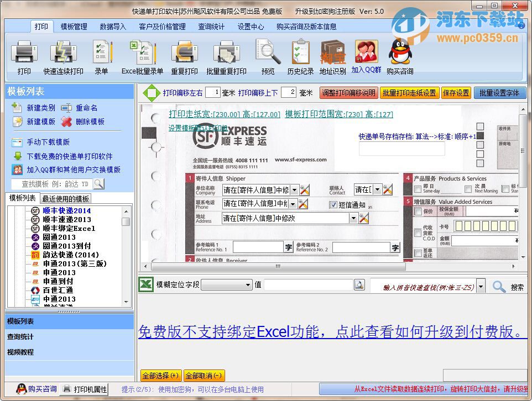
Task: Check the 保价 insurance checkbox
Action: click(x=418, y=212)
